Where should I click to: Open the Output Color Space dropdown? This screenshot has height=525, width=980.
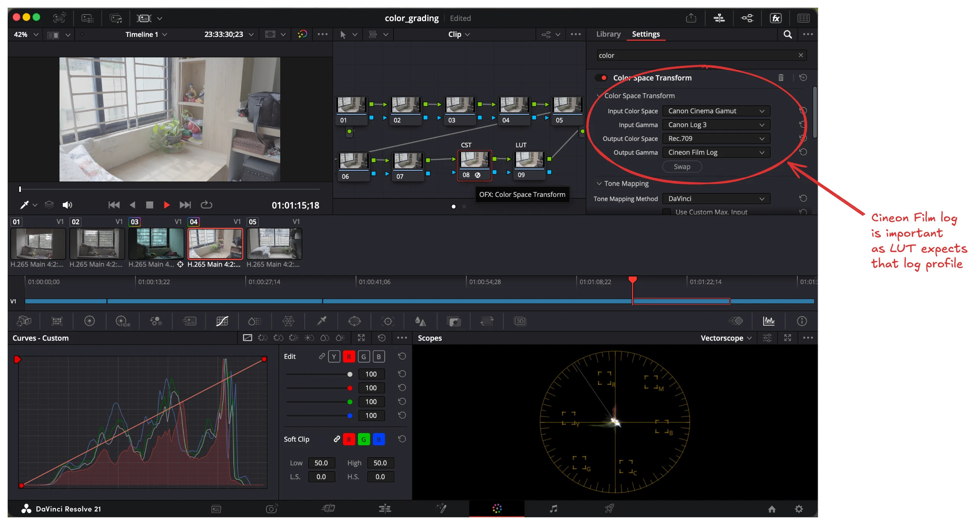(716, 139)
